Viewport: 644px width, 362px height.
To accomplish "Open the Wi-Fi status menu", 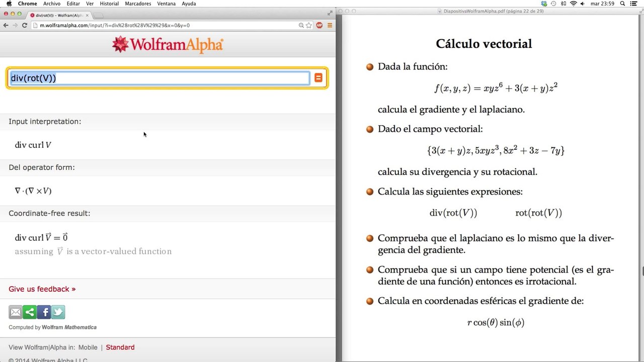I will 573,4.
